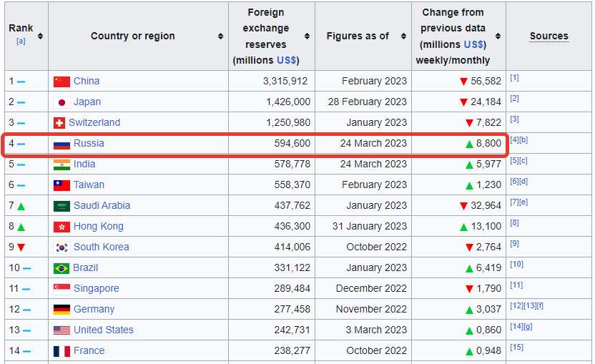Click the Japan flag icon

(x=62, y=102)
